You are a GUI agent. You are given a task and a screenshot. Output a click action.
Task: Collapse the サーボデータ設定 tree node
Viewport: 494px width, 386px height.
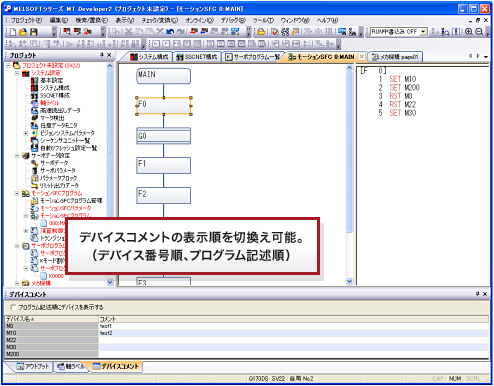pos(17,156)
